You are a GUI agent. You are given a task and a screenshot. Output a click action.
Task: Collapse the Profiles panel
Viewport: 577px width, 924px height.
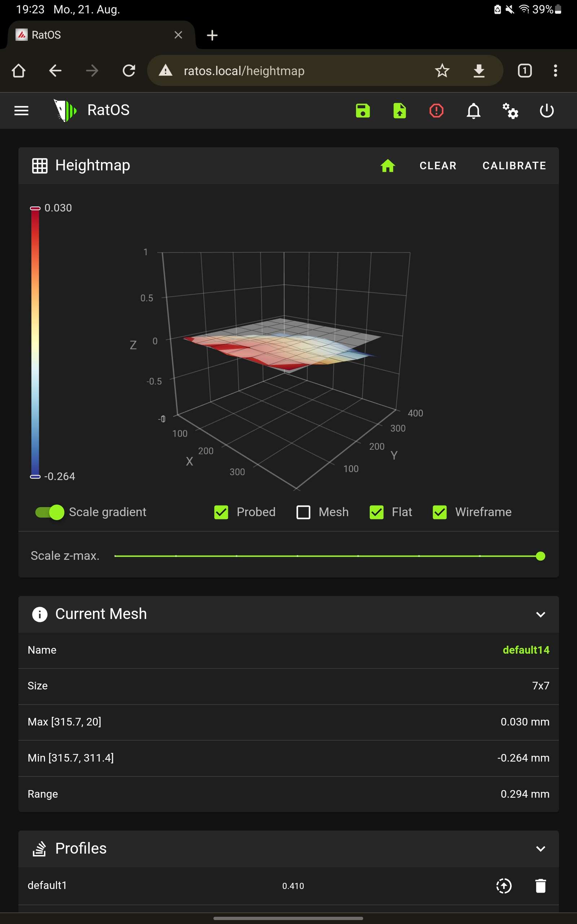point(540,849)
